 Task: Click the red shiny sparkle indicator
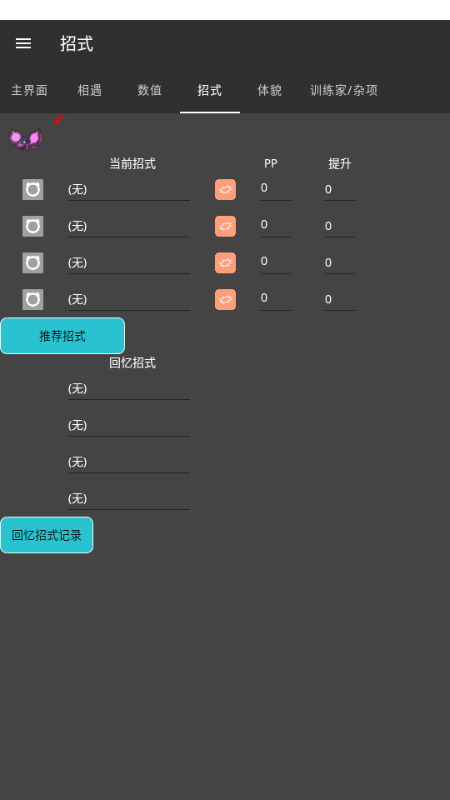59,120
